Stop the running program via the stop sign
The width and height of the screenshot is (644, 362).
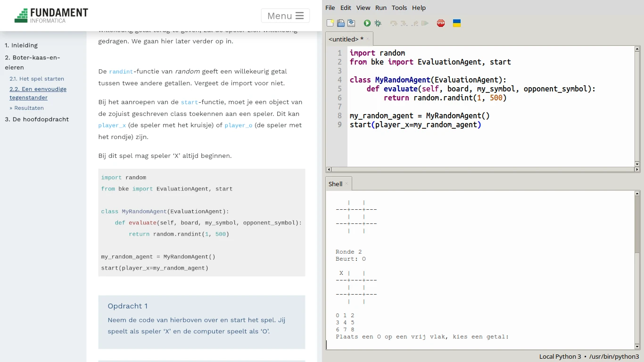440,23
